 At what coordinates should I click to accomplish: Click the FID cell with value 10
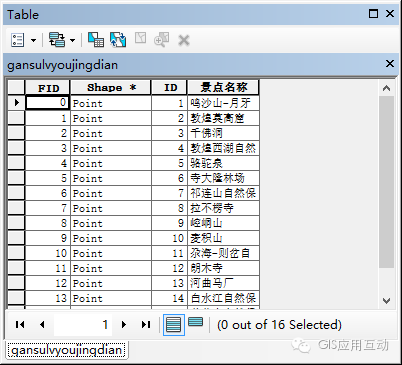coord(47,253)
